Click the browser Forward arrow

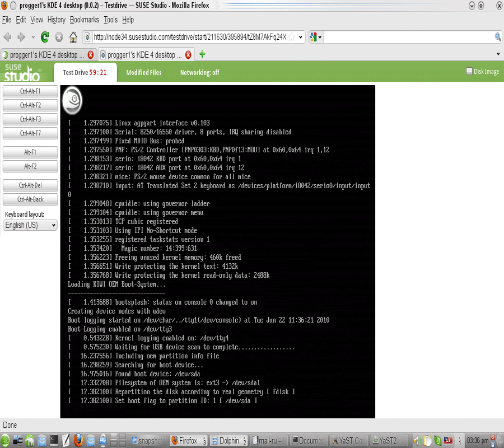pyautogui.click(x=21, y=38)
